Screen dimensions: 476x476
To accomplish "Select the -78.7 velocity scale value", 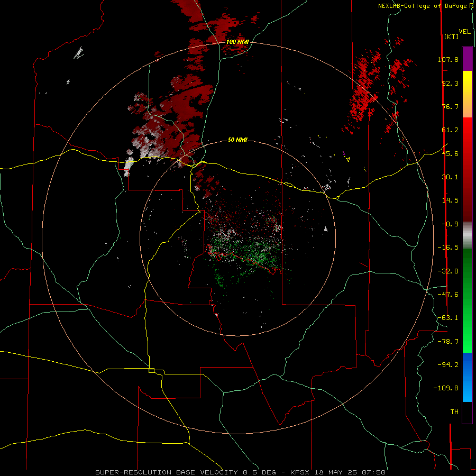I will [x=448, y=342].
